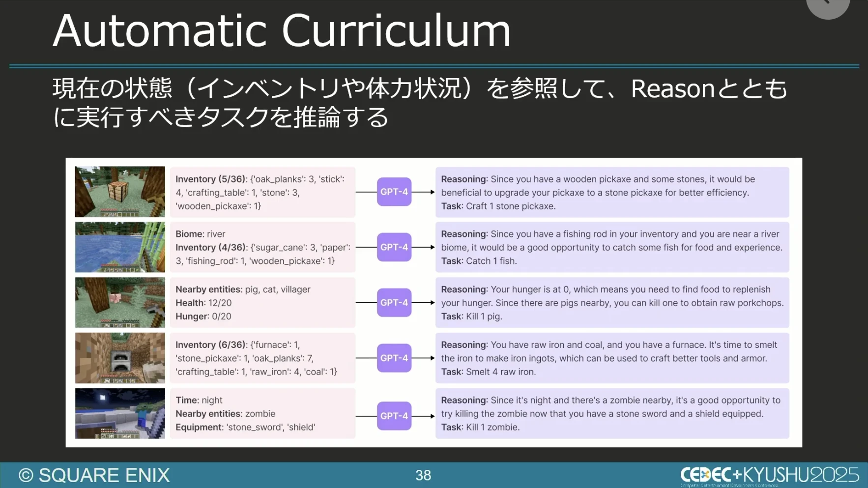This screenshot has height=488, width=868.
Task: Click the 'Hunger: 0/20' status box
Action: (262, 303)
